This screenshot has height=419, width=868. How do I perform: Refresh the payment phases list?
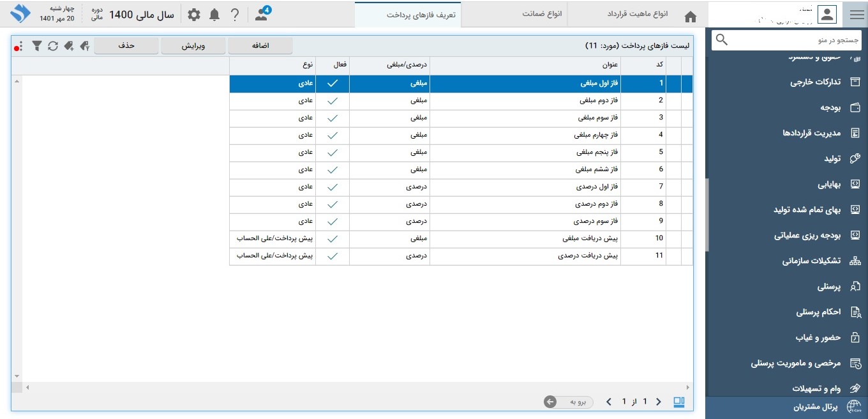point(53,46)
